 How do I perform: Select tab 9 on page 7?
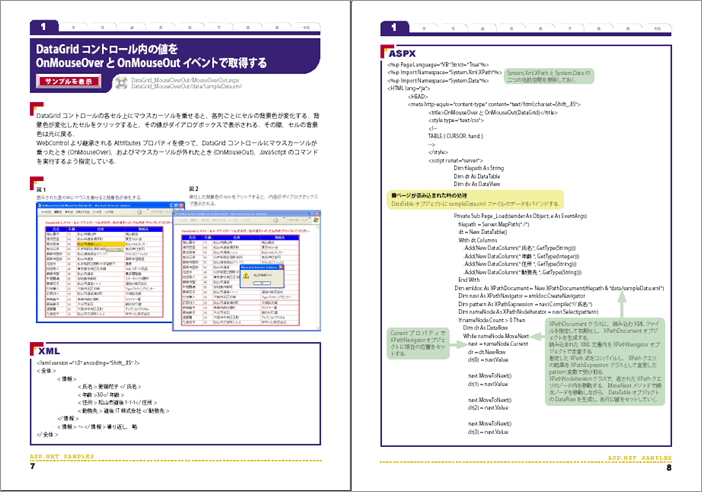(277, 27)
